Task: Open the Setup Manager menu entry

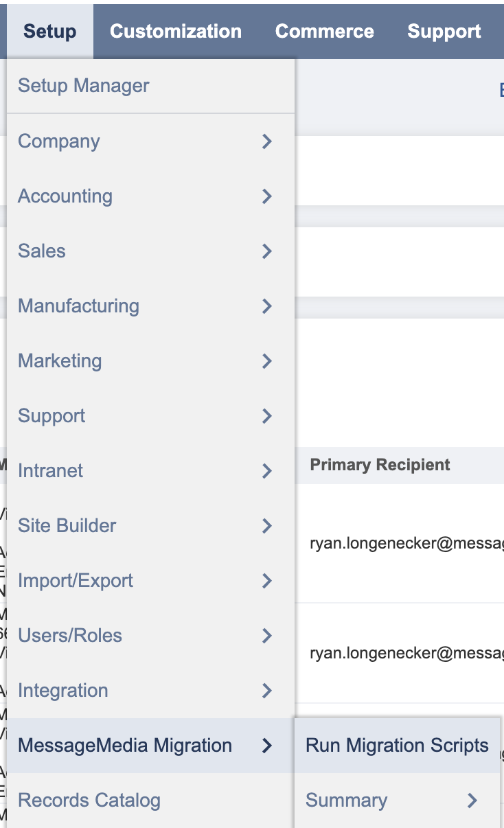Action: click(x=84, y=86)
